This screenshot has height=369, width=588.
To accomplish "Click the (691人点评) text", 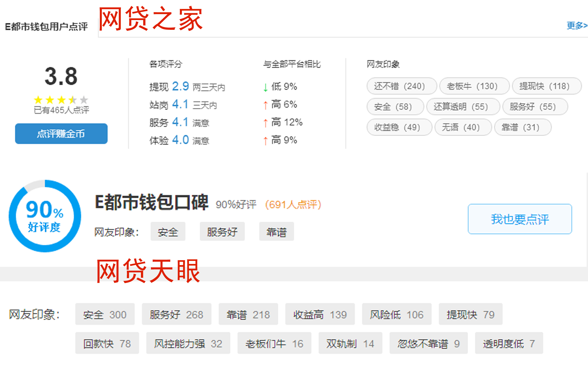I will point(293,205).
